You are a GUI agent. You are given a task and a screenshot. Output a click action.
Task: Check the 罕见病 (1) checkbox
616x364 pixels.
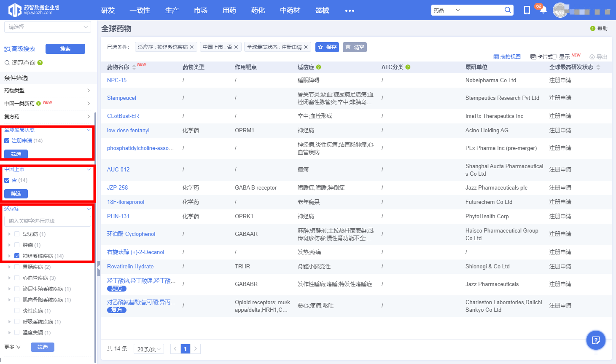[x=17, y=234]
